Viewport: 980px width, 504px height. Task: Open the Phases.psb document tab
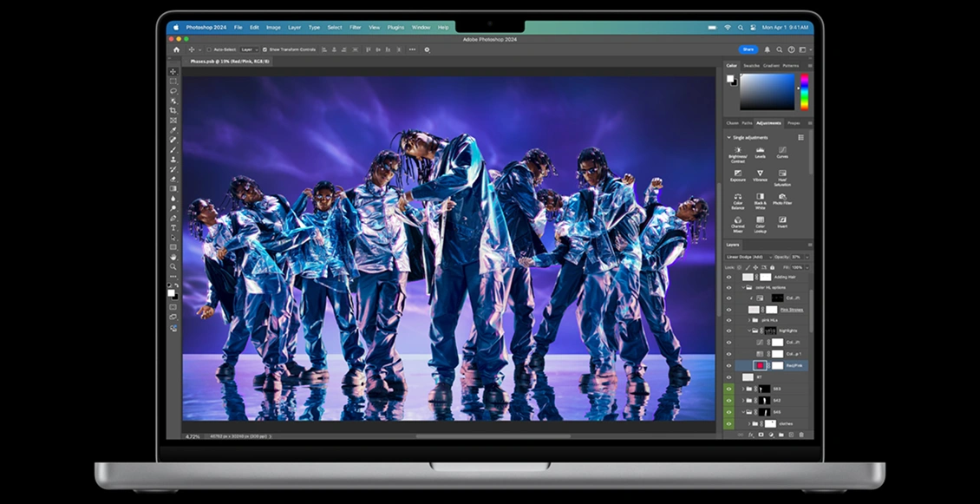[x=224, y=62]
